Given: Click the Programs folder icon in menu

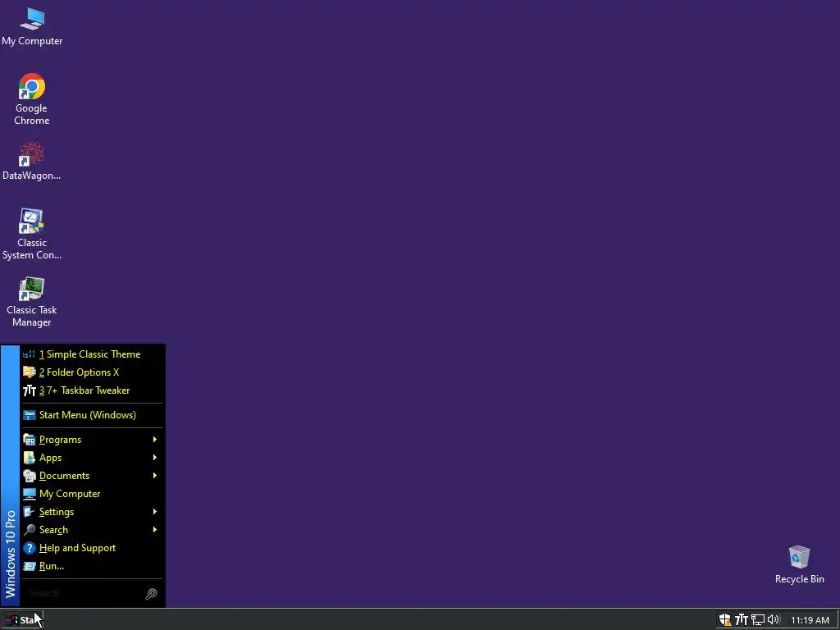Looking at the screenshot, I should (x=30, y=440).
